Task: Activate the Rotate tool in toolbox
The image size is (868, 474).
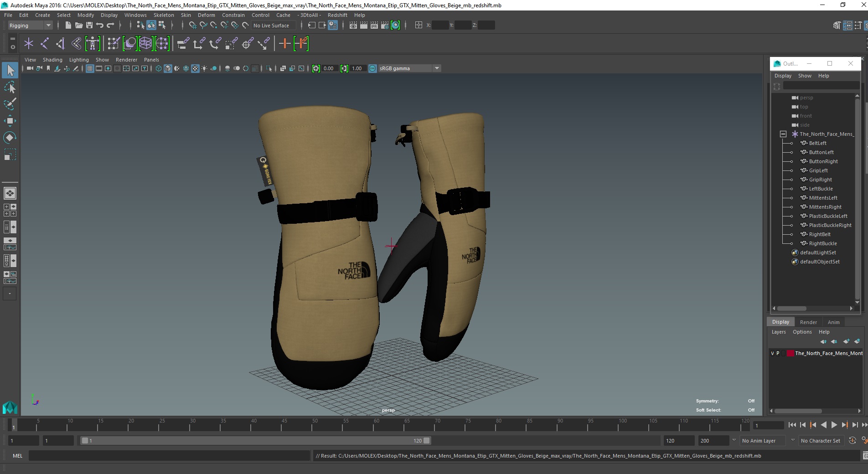Action: (10, 138)
